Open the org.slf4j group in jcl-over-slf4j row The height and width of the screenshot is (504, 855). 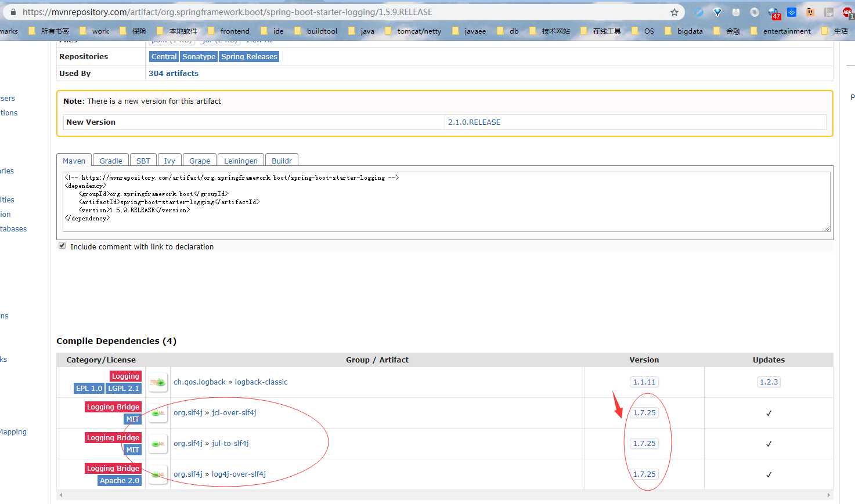click(x=188, y=413)
